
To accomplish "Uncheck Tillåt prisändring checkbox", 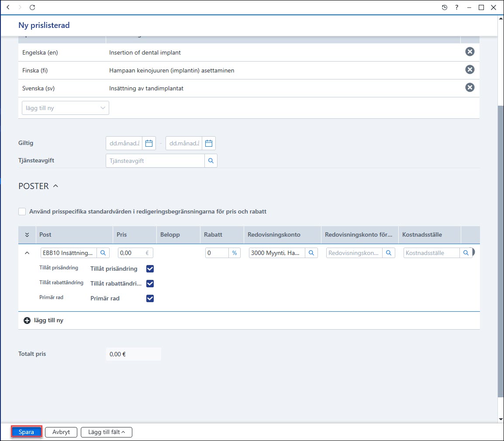I will pyautogui.click(x=150, y=269).
